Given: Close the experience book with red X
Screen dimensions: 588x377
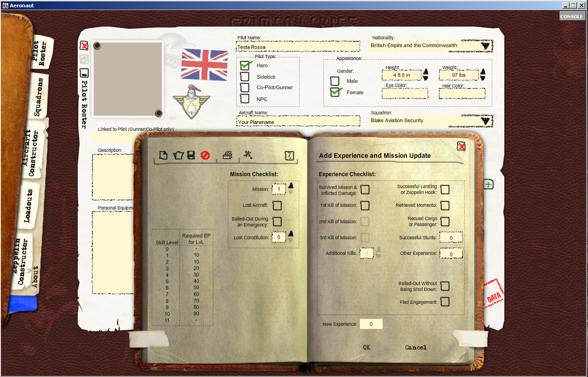Looking at the screenshot, I should [x=461, y=146].
